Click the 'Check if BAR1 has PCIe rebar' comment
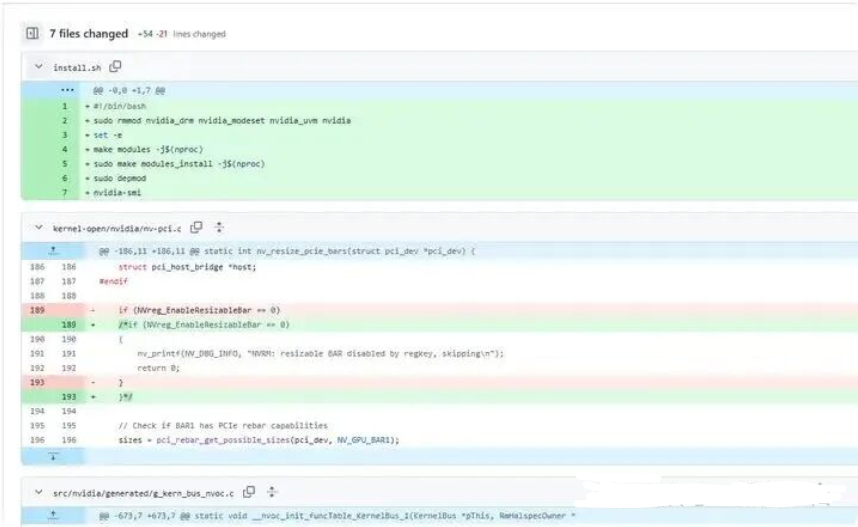Image resolution: width=858 pixels, height=527 pixels. (223, 425)
